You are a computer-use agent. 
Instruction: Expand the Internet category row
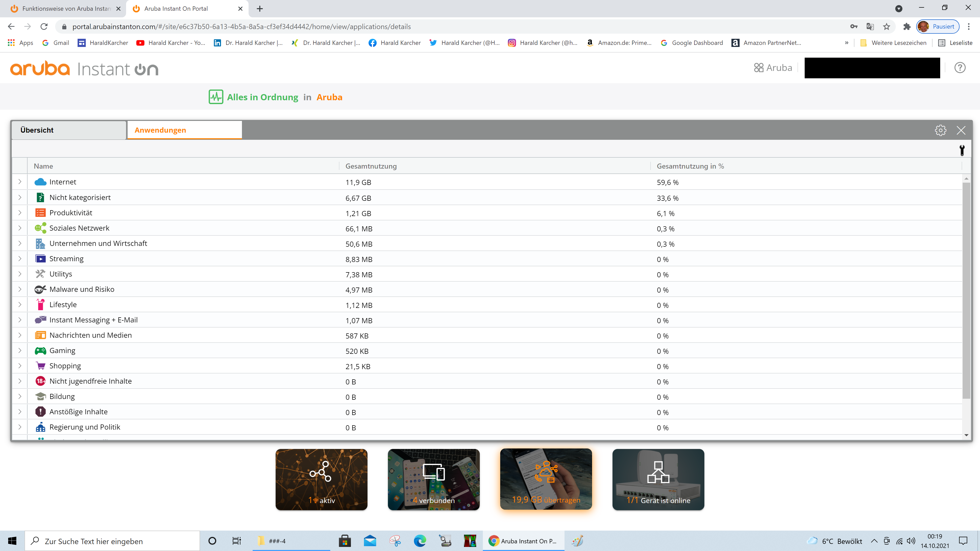pyautogui.click(x=20, y=182)
